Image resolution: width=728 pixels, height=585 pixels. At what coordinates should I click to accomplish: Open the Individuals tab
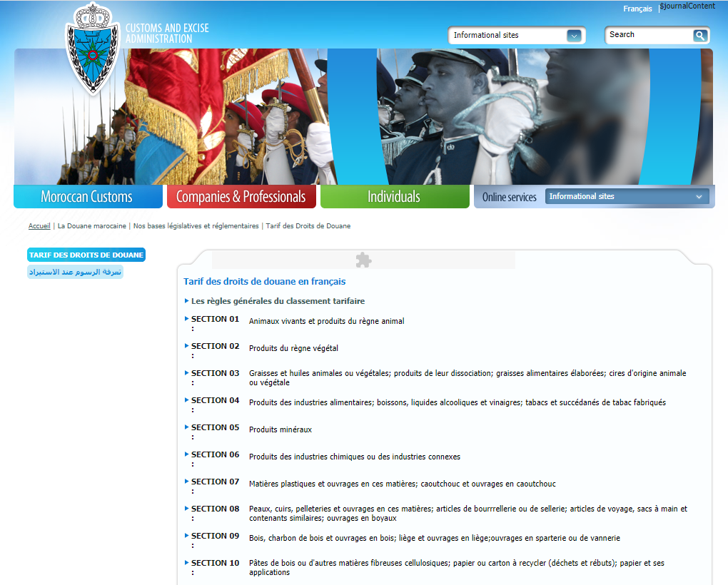[394, 197]
